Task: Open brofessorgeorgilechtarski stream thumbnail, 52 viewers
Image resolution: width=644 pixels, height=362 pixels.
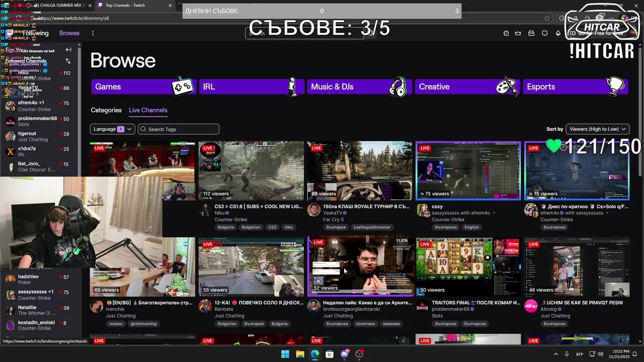Action: pyautogui.click(x=360, y=267)
